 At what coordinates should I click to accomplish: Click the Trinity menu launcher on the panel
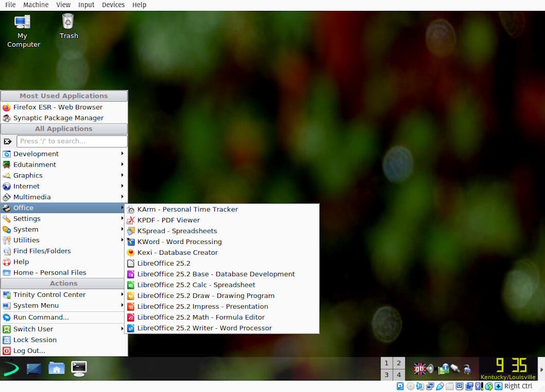[11, 369]
